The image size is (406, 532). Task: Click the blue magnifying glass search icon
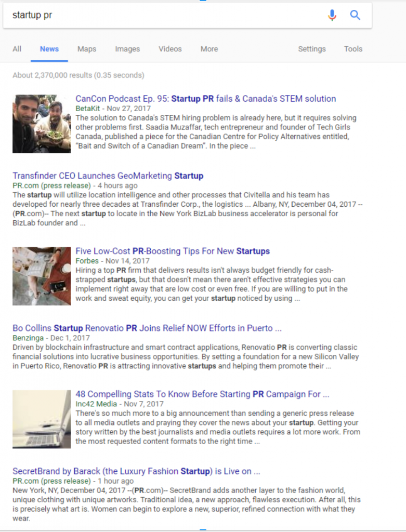(355, 15)
